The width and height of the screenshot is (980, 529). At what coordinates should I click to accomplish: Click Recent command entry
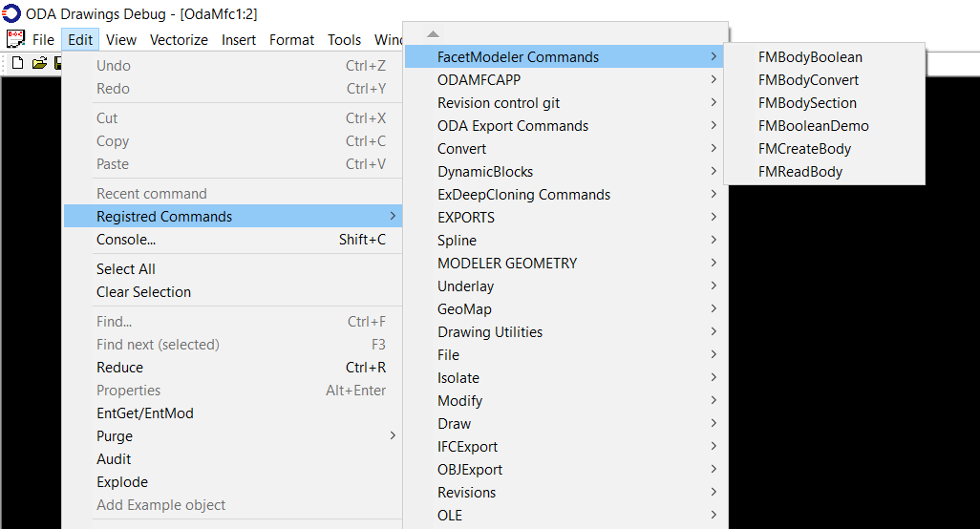tap(232, 194)
